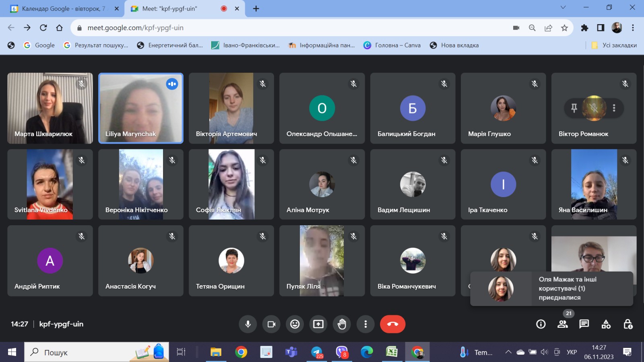644x362 pixels.
Task: Toggle the microphone in call controls
Action: (248, 324)
